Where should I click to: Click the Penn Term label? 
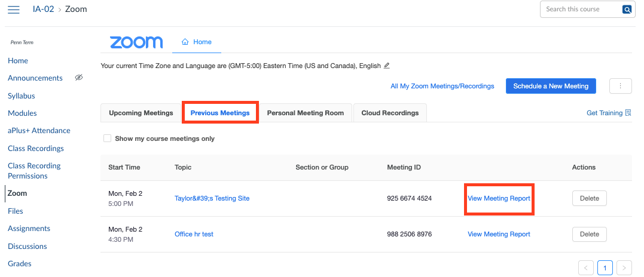(x=22, y=42)
